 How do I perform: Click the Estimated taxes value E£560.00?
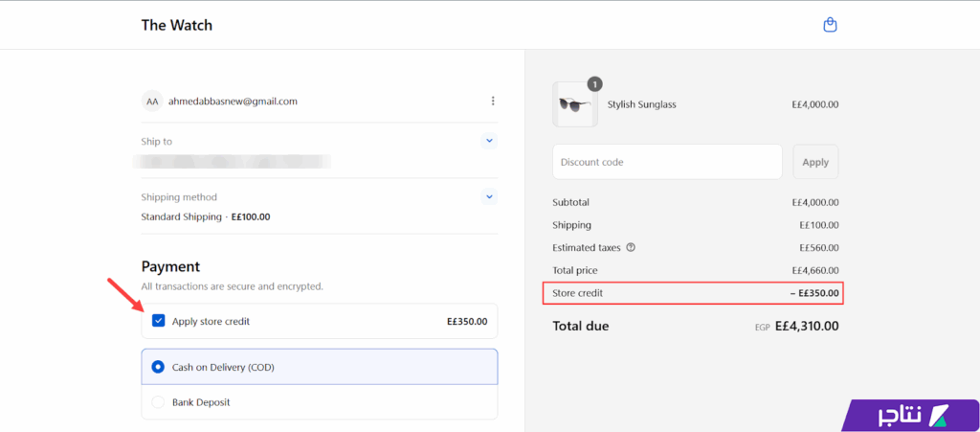[x=819, y=247]
